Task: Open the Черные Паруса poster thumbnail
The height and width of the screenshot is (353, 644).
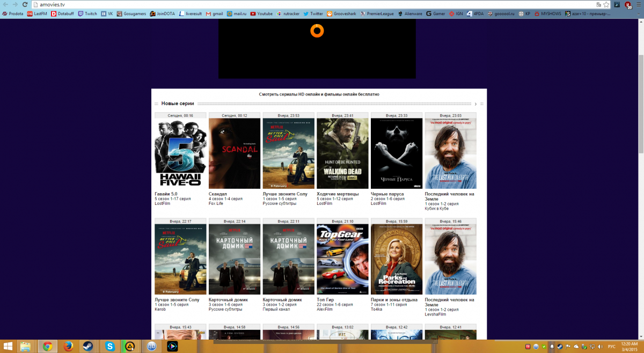Action: pyautogui.click(x=397, y=153)
